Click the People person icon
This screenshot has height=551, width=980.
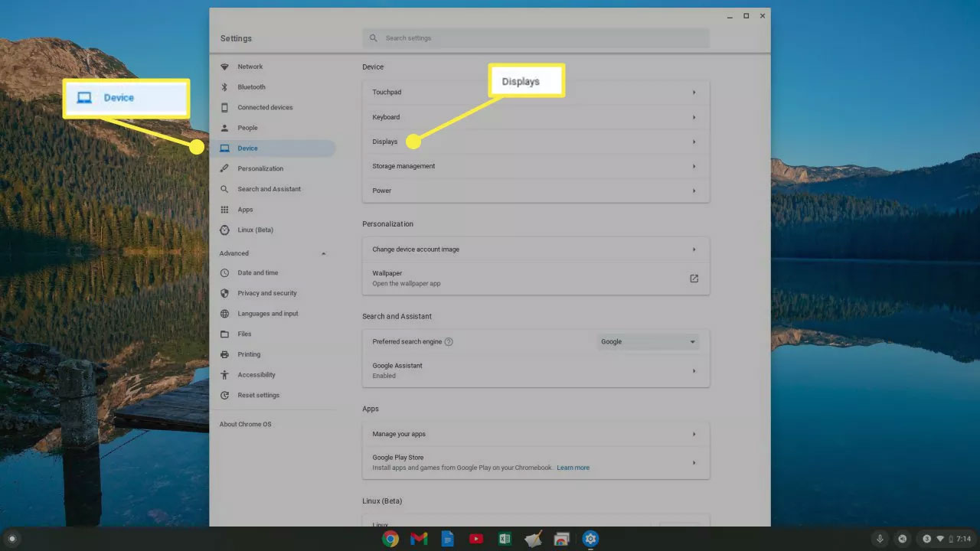[x=224, y=128]
